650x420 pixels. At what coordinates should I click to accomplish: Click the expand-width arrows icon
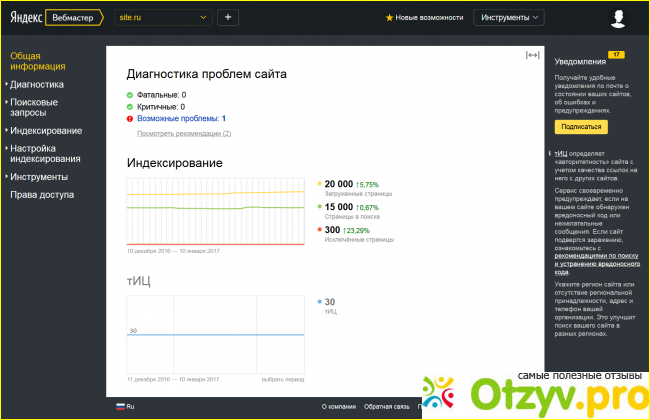pyautogui.click(x=533, y=55)
